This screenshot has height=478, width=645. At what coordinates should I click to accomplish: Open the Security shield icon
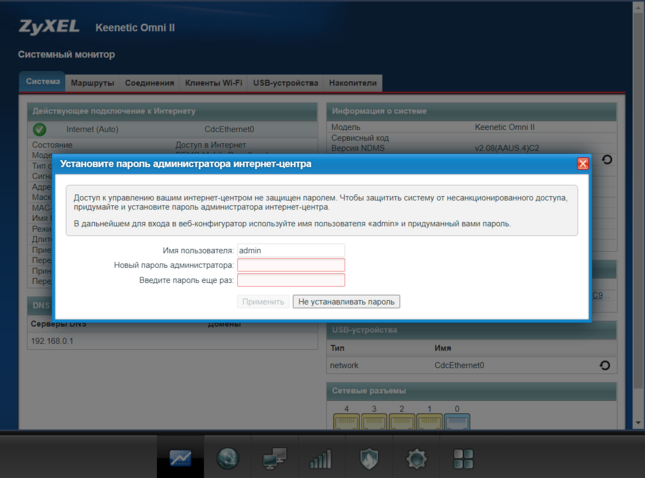coord(369,459)
